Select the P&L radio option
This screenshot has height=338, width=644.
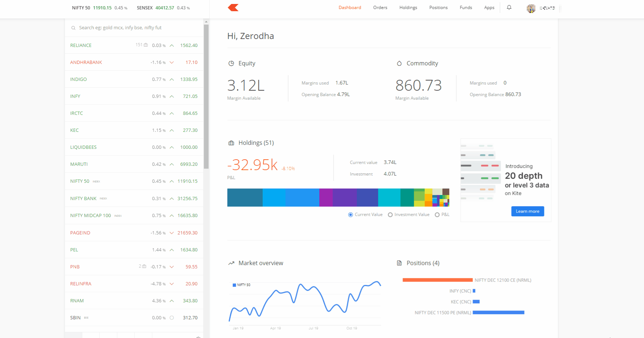point(437,215)
